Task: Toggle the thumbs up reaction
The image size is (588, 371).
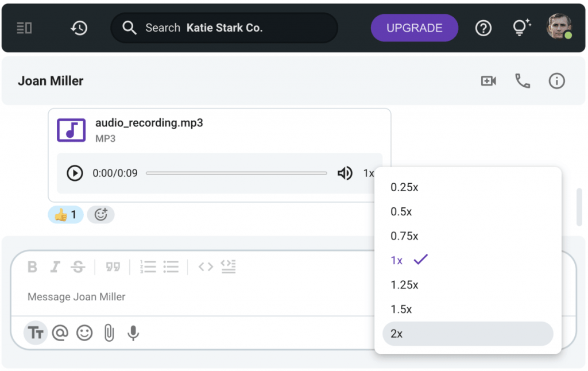Action: [x=65, y=215]
